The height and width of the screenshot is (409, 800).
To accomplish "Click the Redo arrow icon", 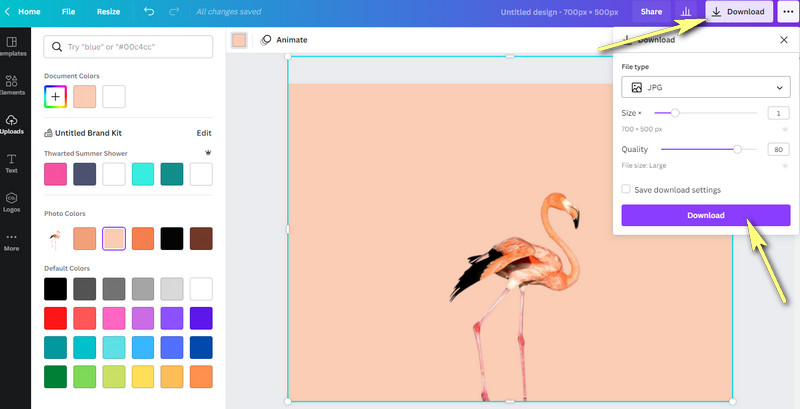I will pyautogui.click(x=174, y=11).
